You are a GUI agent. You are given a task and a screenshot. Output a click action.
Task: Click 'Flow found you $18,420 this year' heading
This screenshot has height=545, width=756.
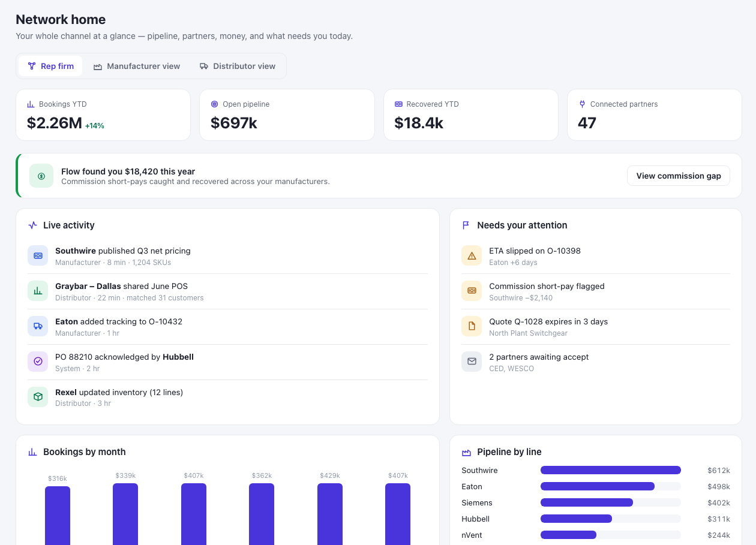128,171
